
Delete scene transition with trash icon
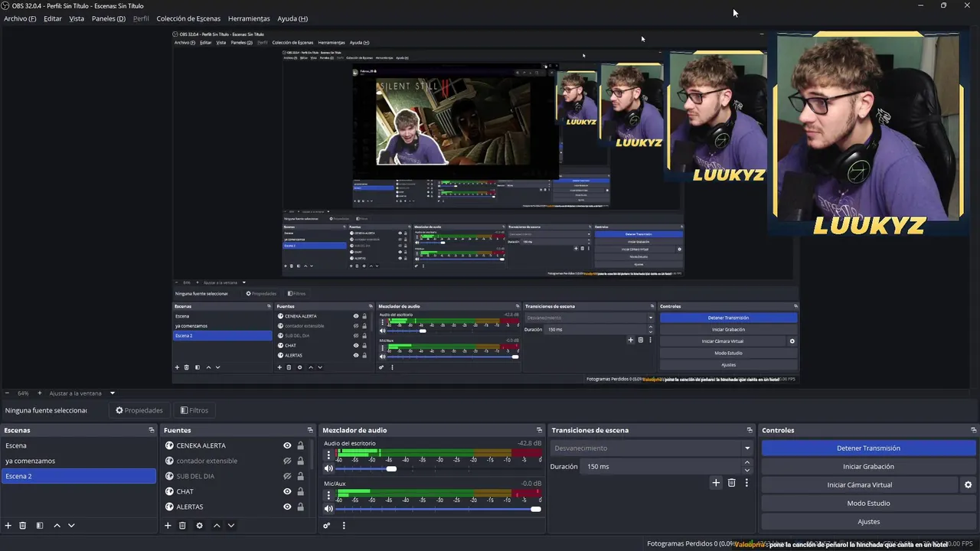(x=732, y=483)
